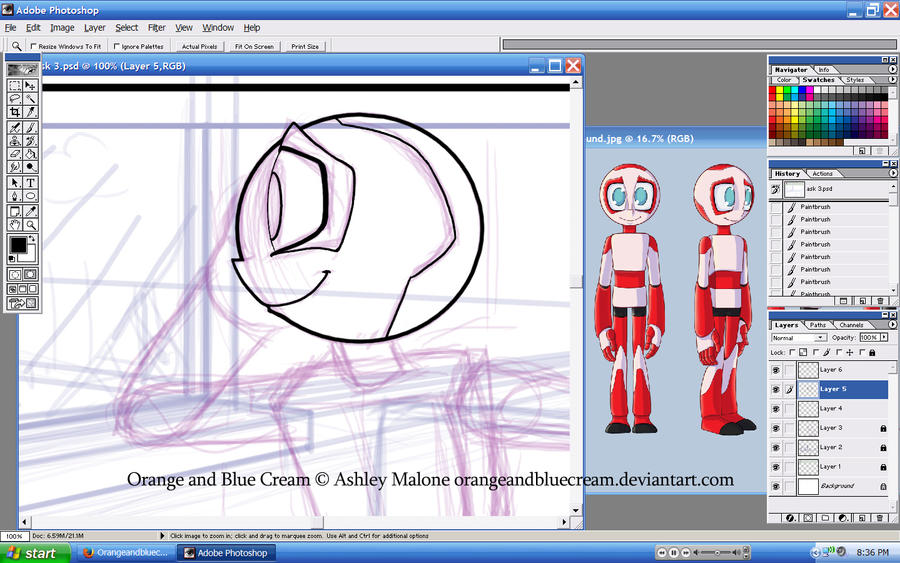Select the Hand tool
Viewport: 900px width, 563px height.
click(15, 225)
